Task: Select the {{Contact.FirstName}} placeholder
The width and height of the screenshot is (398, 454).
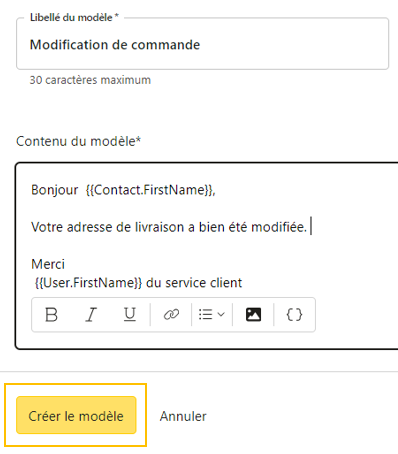Action: (149, 190)
